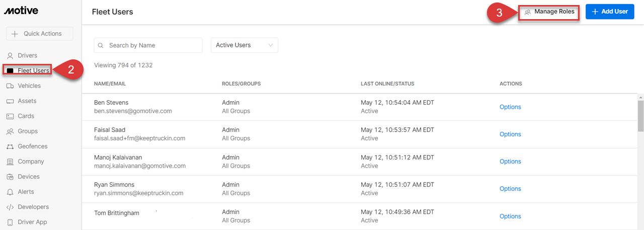The height and width of the screenshot is (230, 644).
Task: Click the Manage Roles button
Action: coord(549,12)
